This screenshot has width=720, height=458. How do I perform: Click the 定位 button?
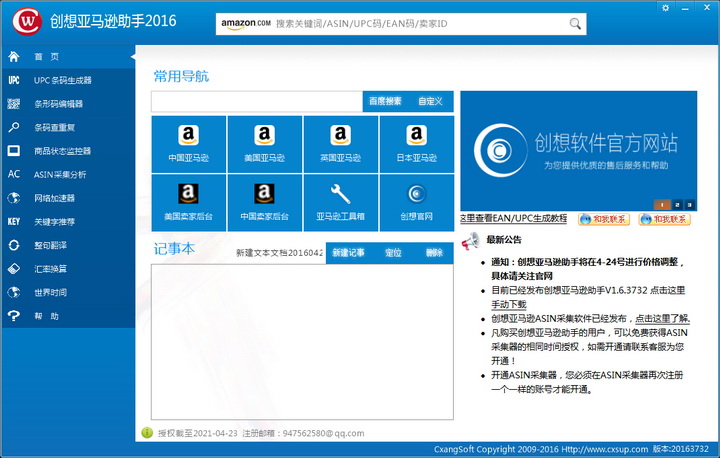coord(393,253)
